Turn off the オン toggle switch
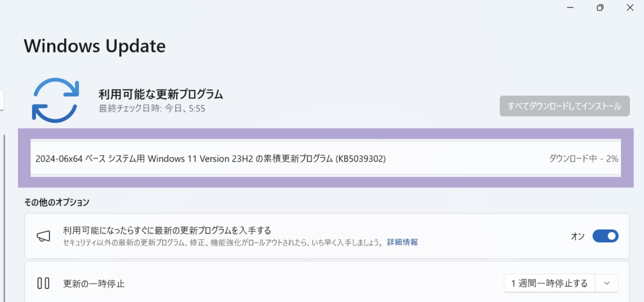Image resolution: width=644 pixels, height=302 pixels. tap(605, 236)
